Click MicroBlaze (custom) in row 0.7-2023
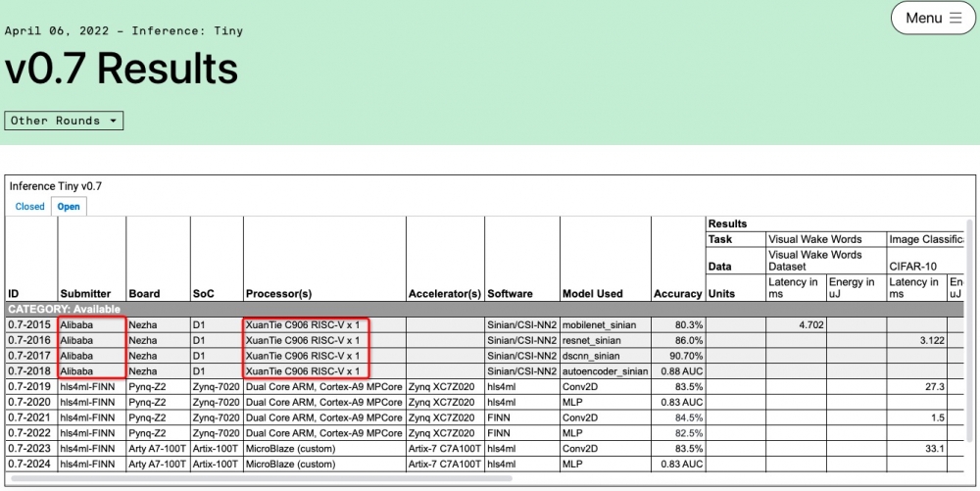The height and width of the screenshot is (491, 980). [x=291, y=449]
